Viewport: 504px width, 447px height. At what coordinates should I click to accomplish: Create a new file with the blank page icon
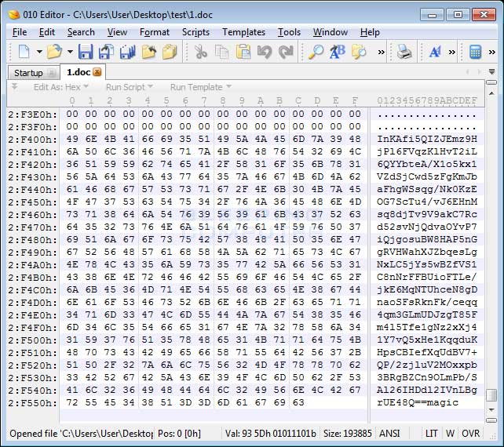[x=24, y=52]
